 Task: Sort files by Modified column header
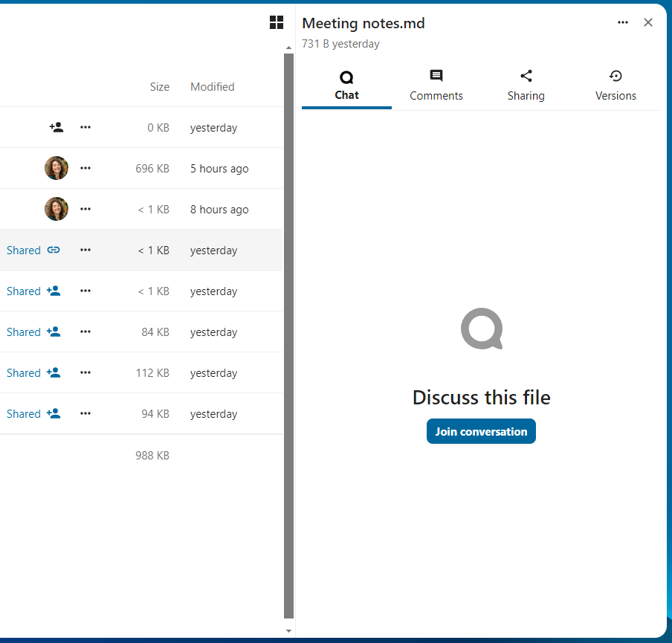[x=212, y=87]
